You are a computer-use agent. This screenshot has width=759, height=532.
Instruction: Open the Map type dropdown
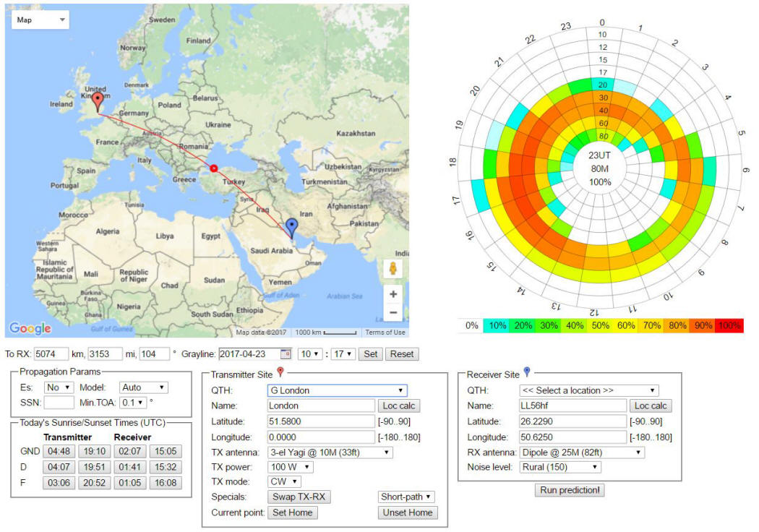click(40, 20)
